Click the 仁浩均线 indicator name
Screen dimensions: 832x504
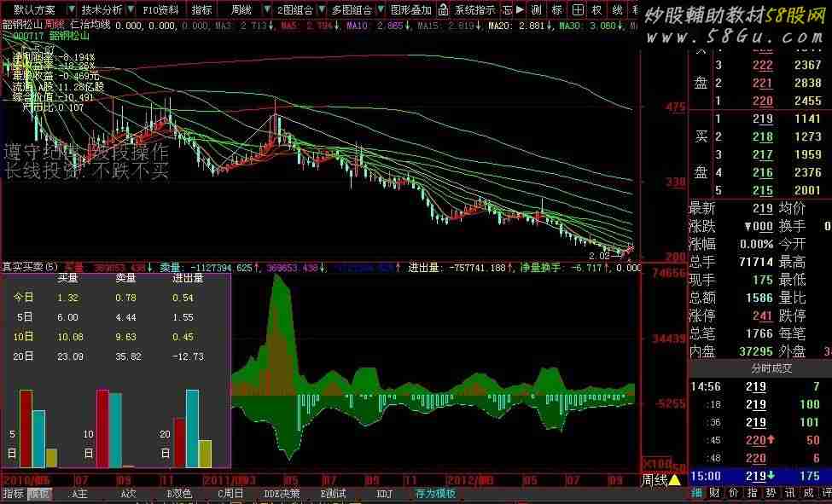point(90,25)
